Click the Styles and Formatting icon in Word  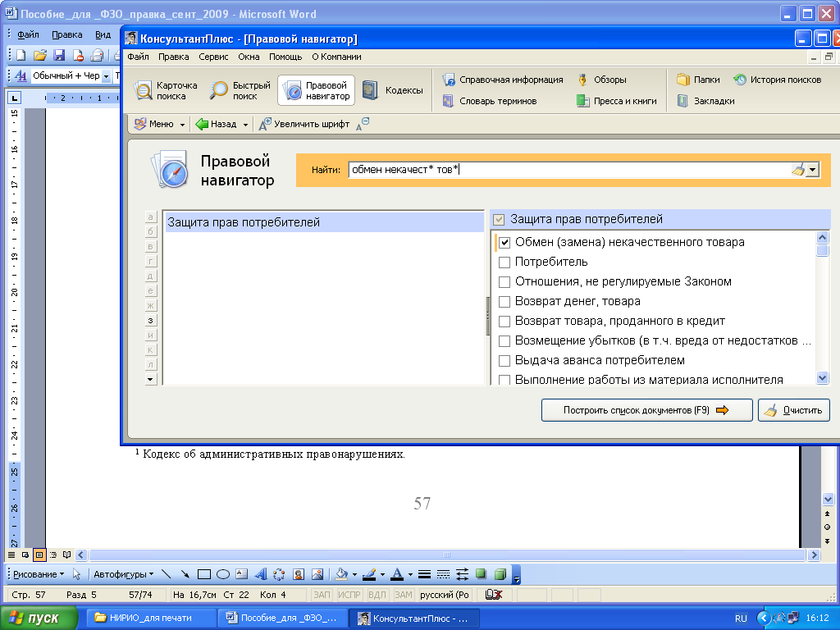pos(21,76)
